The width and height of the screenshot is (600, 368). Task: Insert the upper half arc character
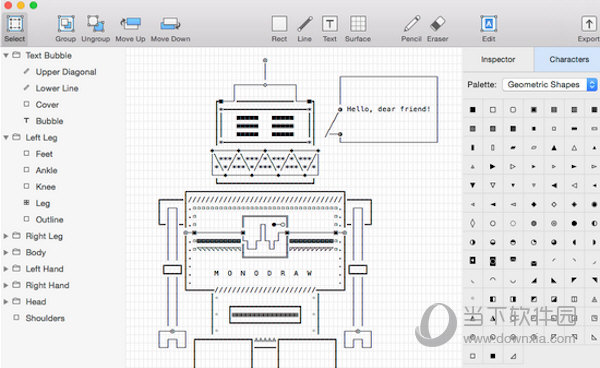pyautogui.click(x=492, y=280)
